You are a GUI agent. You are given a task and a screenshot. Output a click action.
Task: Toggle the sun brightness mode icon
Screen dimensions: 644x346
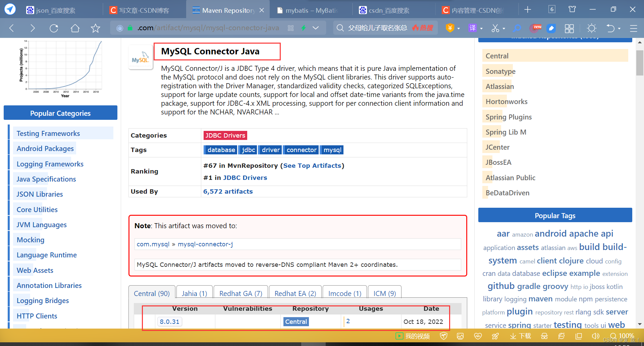tap(592, 28)
